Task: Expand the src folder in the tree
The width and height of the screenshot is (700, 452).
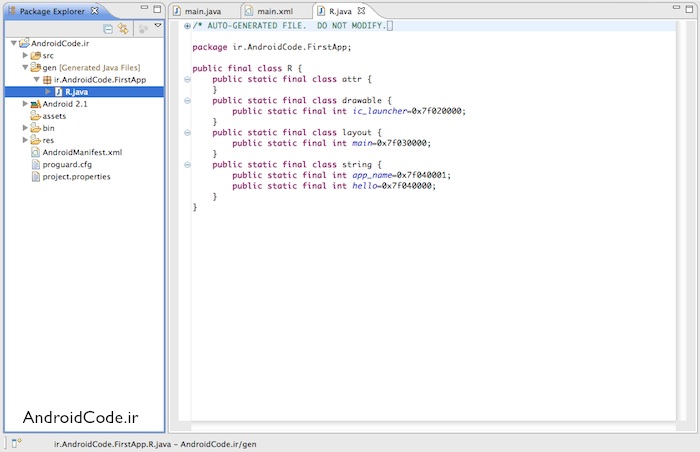Action: pos(25,55)
